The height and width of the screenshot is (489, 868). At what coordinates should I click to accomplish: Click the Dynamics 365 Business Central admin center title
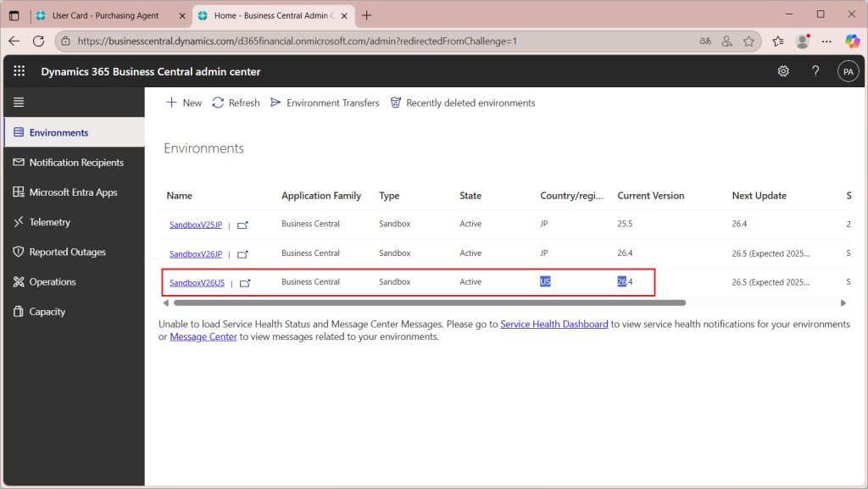click(x=151, y=71)
